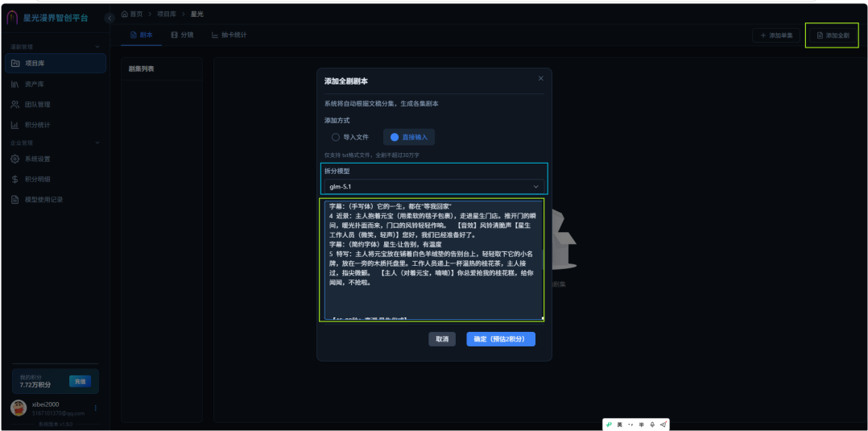Click the 7.72万积分 balance text
The image size is (868, 431).
pos(35,384)
